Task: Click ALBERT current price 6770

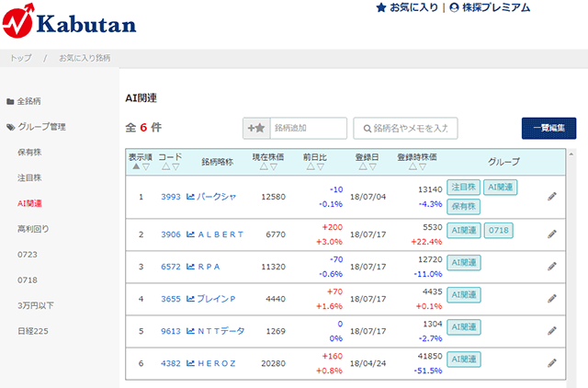Action: coord(276,234)
